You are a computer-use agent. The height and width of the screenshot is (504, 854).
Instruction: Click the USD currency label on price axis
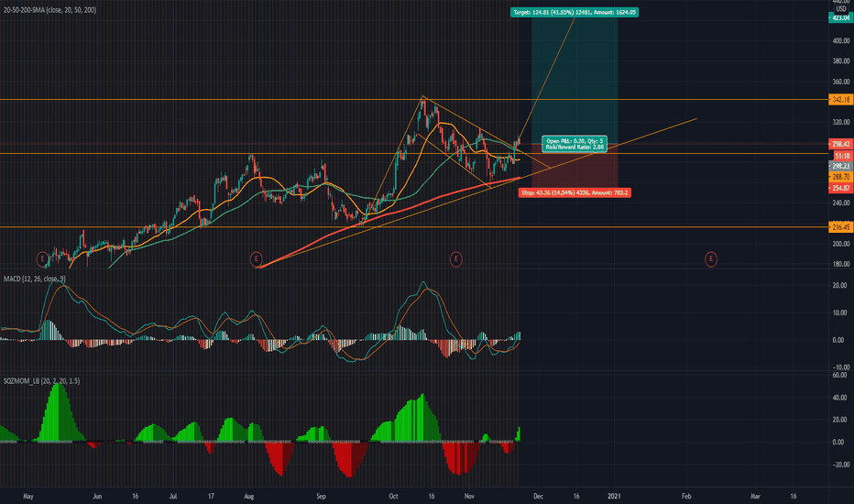(841, 9)
